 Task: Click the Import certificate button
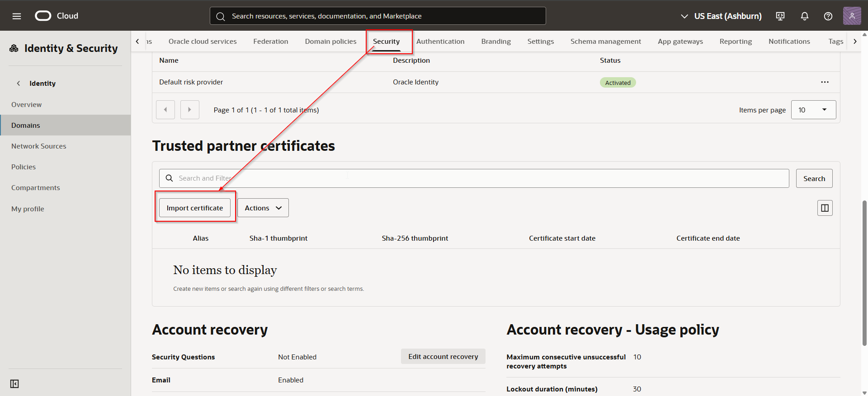(x=194, y=208)
